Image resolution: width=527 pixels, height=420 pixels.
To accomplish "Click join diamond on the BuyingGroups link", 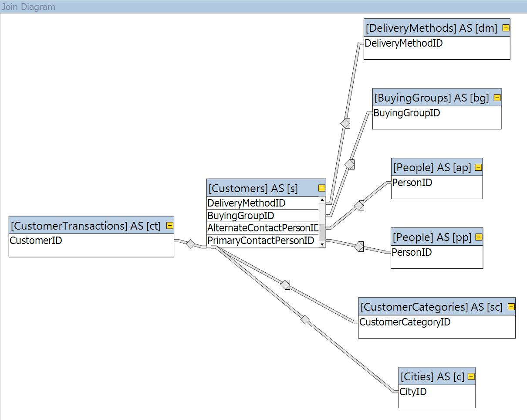I will point(350,164).
